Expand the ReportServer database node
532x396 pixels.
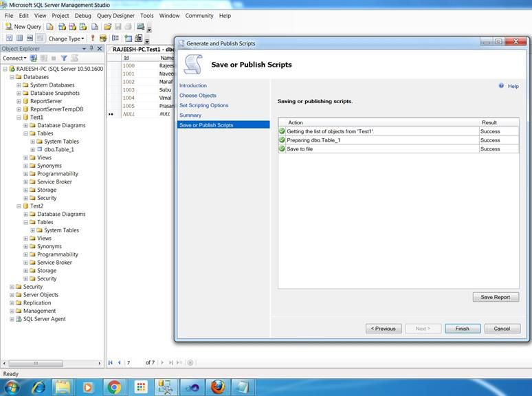click(19, 101)
